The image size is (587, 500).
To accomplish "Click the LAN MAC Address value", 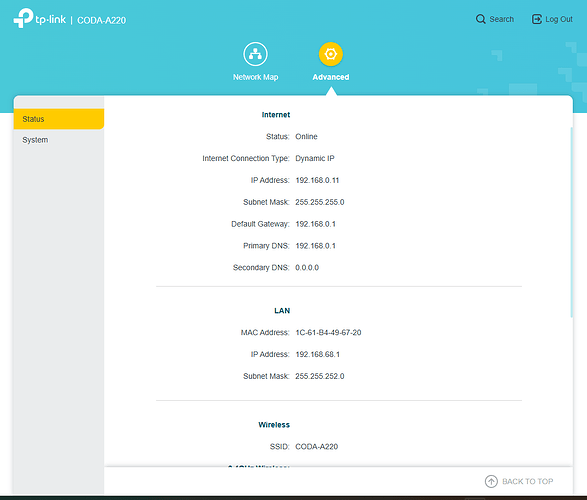I will (328, 332).
